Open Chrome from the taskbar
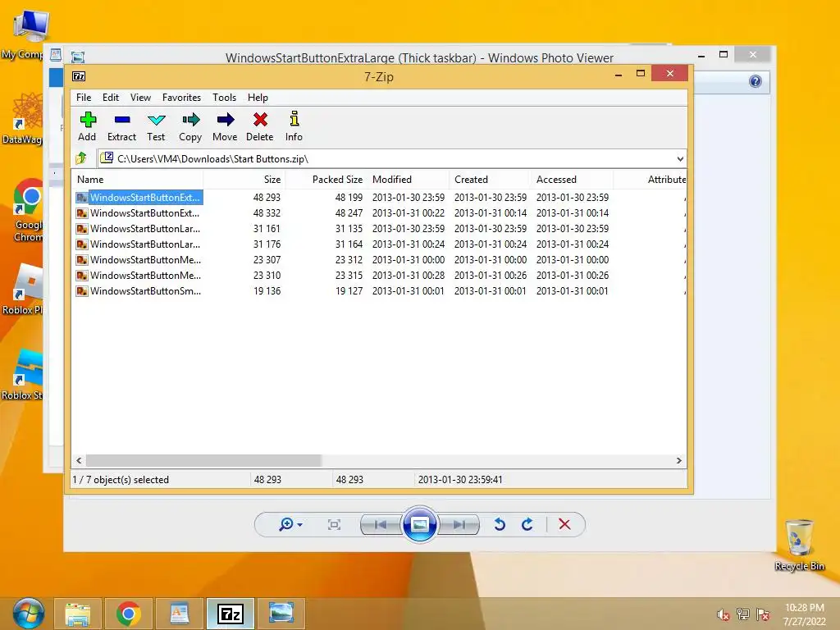 pos(129,614)
